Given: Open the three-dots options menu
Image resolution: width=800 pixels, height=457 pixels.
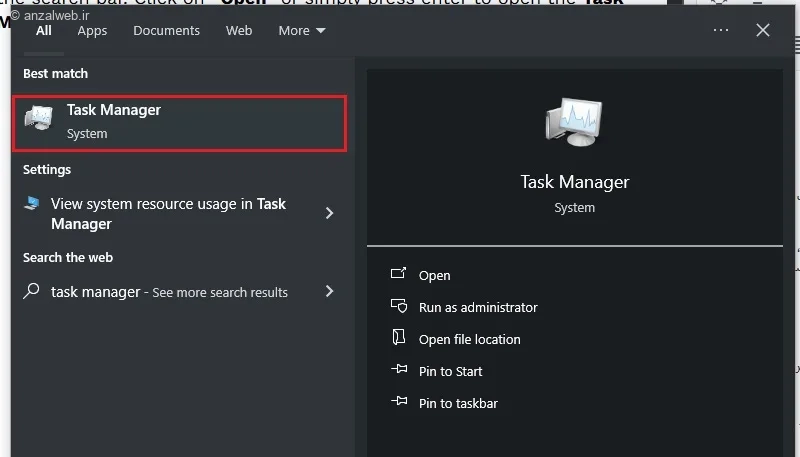Looking at the screenshot, I should click(720, 30).
